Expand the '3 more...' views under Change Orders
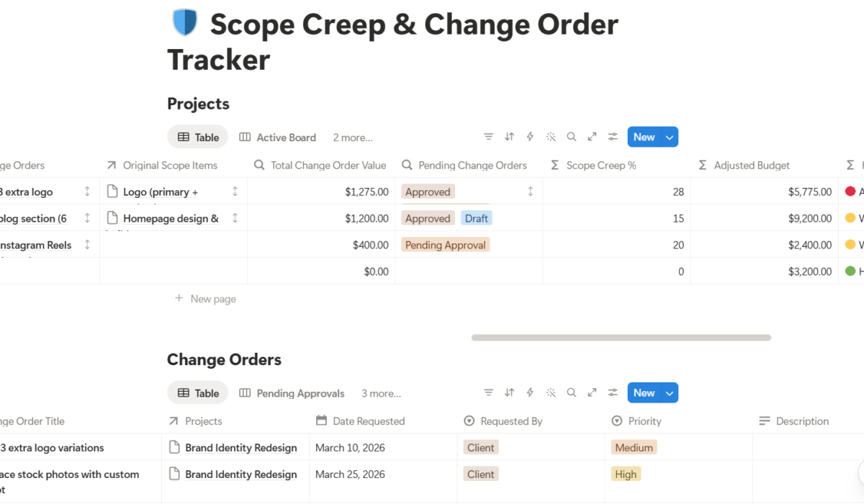 click(x=381, y=393)
